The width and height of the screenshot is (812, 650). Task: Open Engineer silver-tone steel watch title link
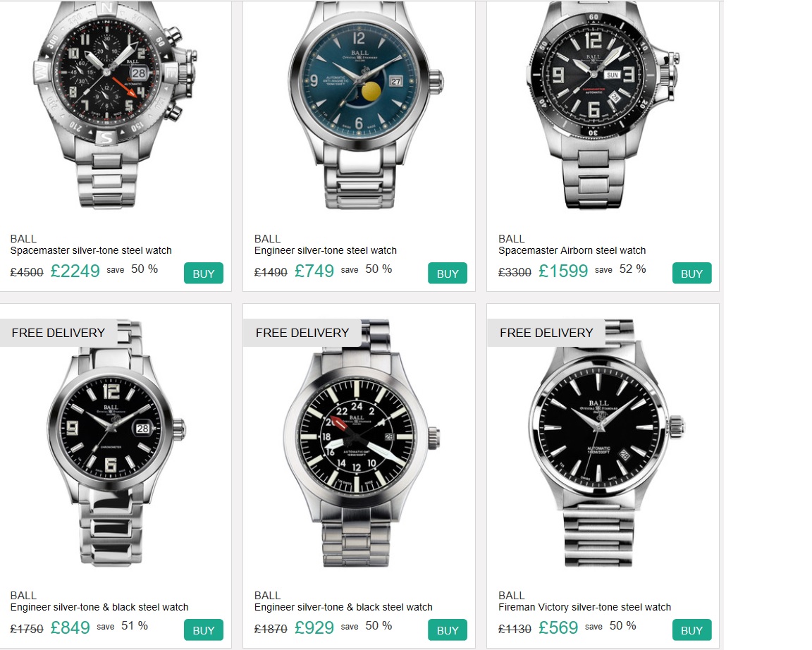click(325, 250)
